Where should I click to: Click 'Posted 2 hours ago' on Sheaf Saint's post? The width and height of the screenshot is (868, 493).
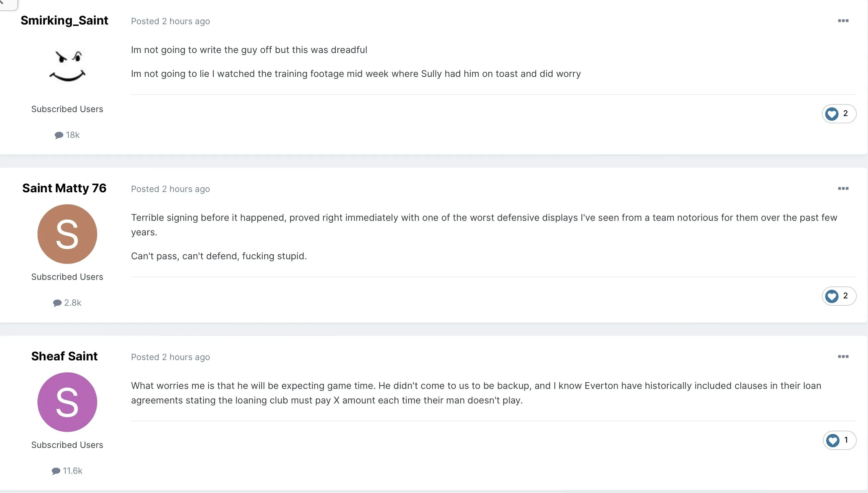[x=170, y=357]
